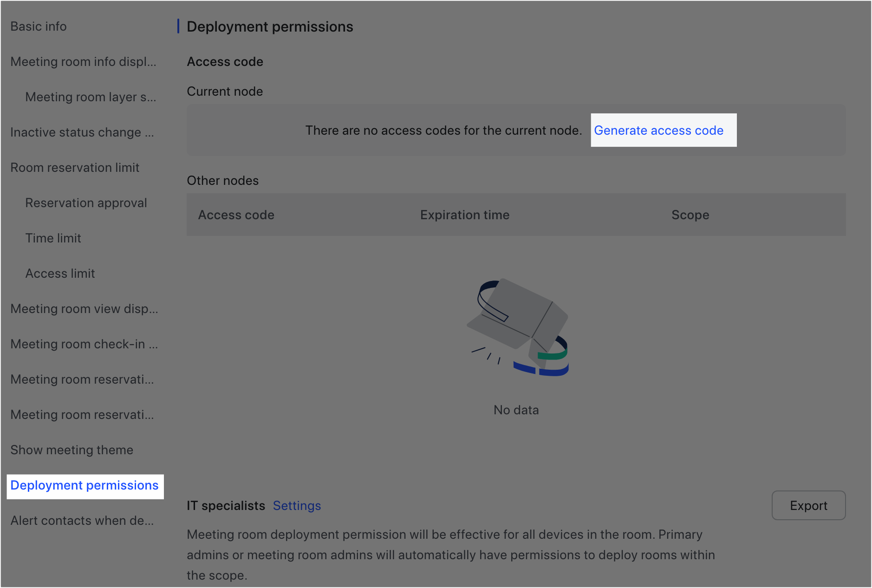Select the Time limit option

pos(53,238)
